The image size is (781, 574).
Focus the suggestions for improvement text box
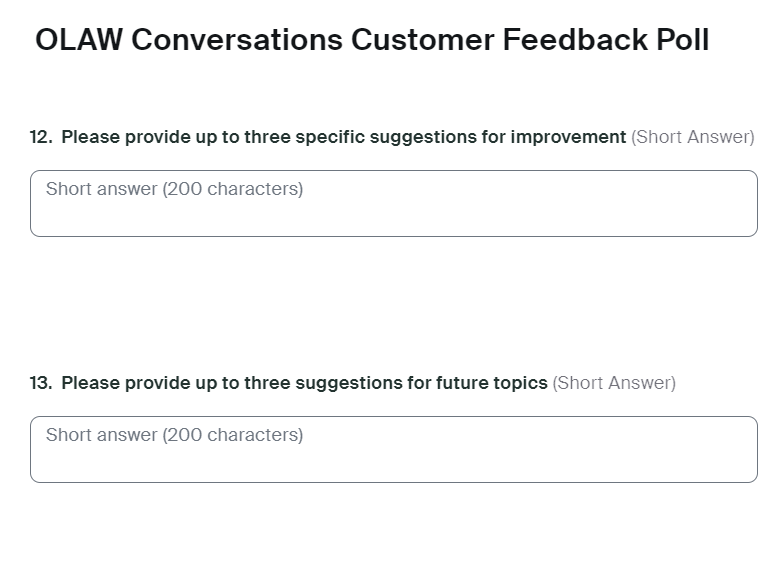pyautogui.click(x=393, y=210)
